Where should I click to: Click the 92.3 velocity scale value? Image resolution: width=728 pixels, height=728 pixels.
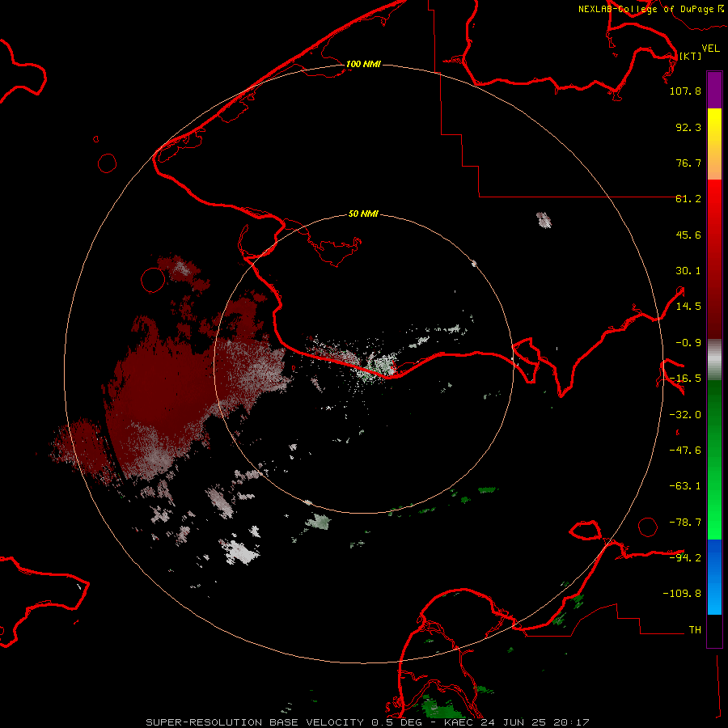pos(688,127)
